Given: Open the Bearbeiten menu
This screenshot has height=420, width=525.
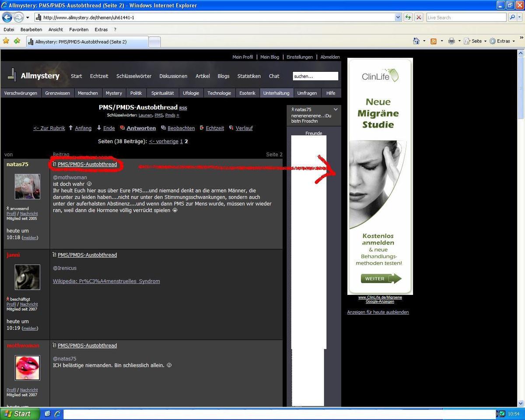Looking at the screenshot, I should click(31, 29).
